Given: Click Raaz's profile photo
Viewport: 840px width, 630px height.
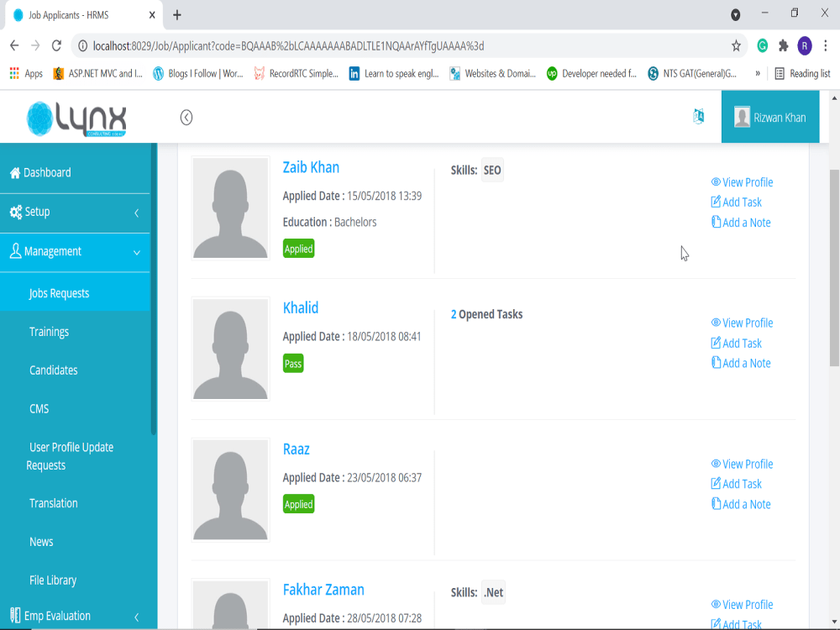Looking at the screenshot, I should click(230, 490).
